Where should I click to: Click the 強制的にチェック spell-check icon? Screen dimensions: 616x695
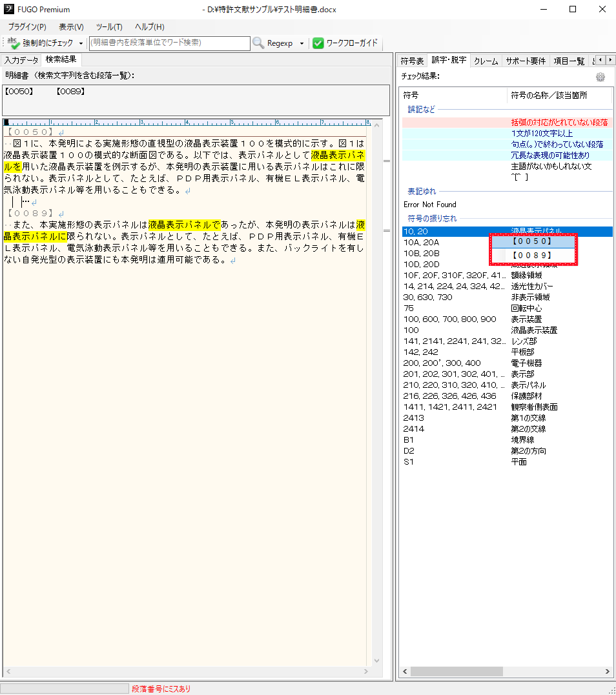click(x=13, y=43)
